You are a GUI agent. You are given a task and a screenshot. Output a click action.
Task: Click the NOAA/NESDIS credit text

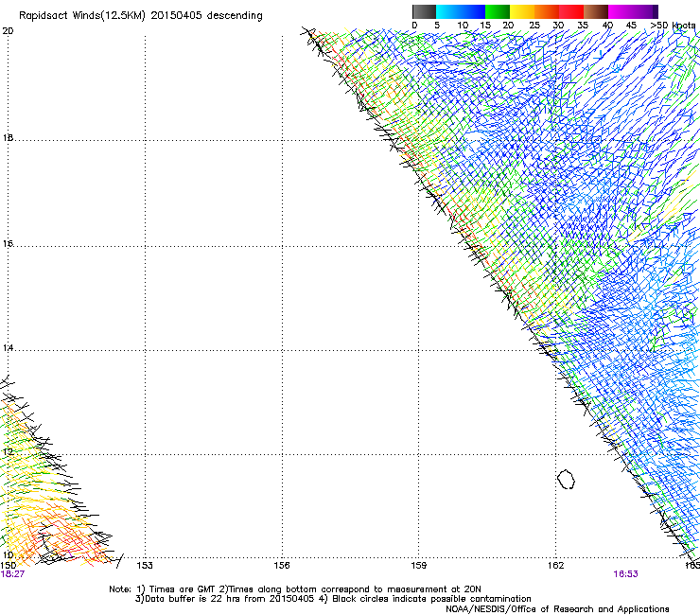tap(557, 609)
